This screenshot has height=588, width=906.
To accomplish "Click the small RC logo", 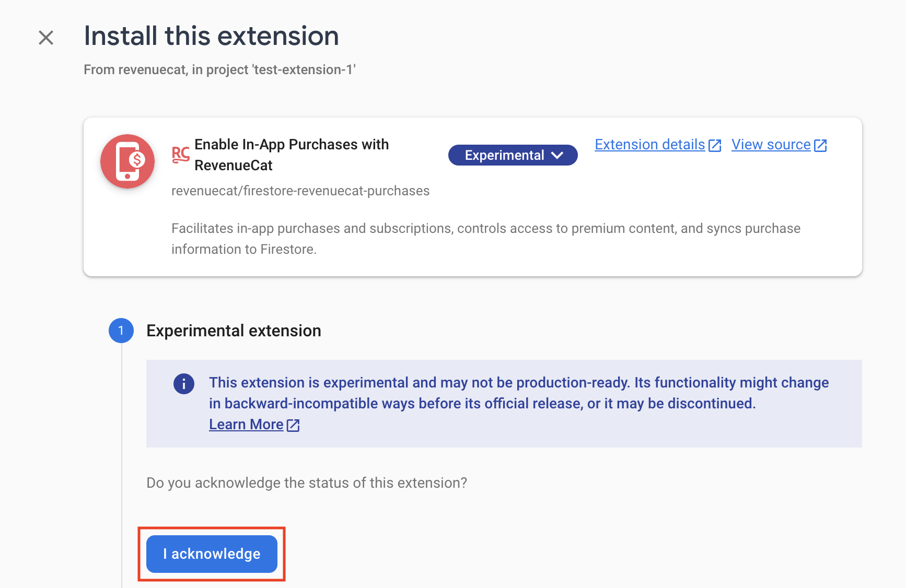I will tap(181, 155).
